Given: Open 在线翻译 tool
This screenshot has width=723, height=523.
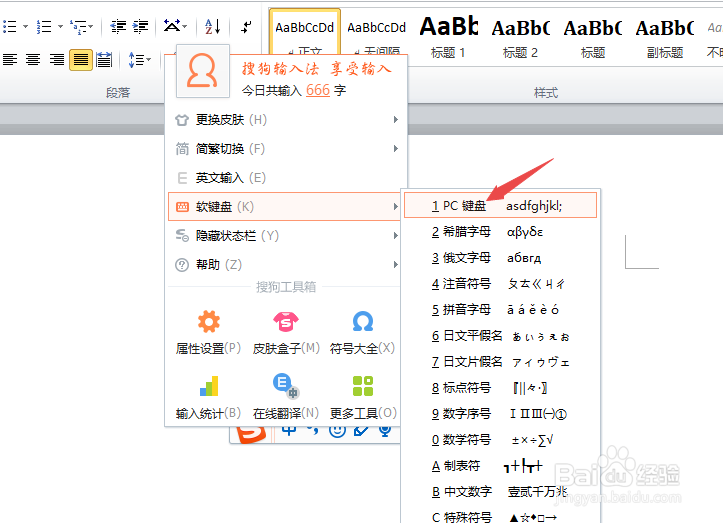Looking at the screenshot, I should click(286, 397).
